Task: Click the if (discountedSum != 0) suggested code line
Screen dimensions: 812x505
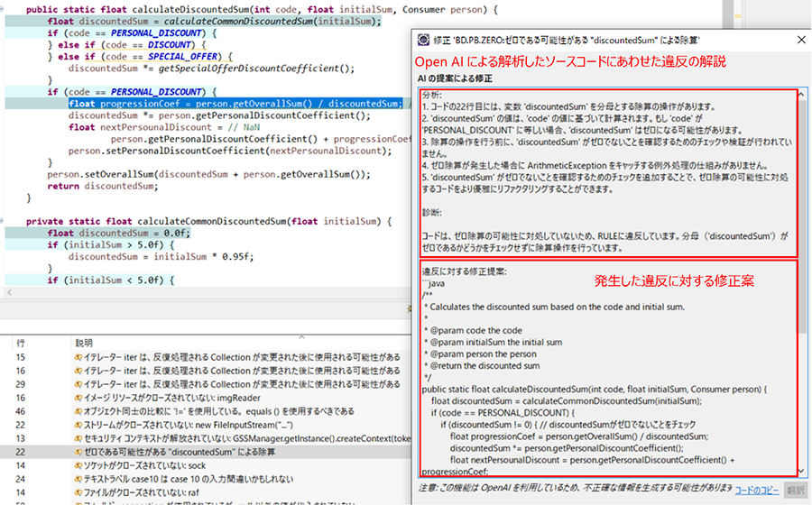Action: pos(568,424)
